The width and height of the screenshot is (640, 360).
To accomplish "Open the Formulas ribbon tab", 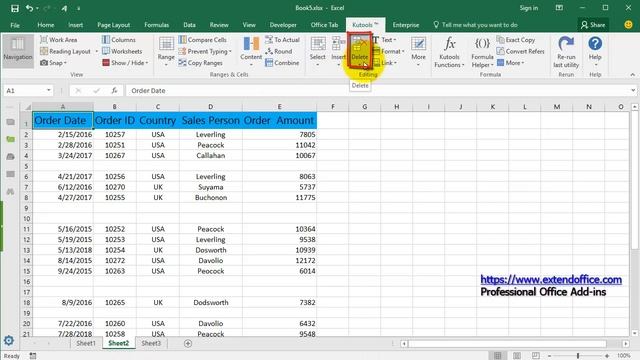I will (x=156, y=25).
